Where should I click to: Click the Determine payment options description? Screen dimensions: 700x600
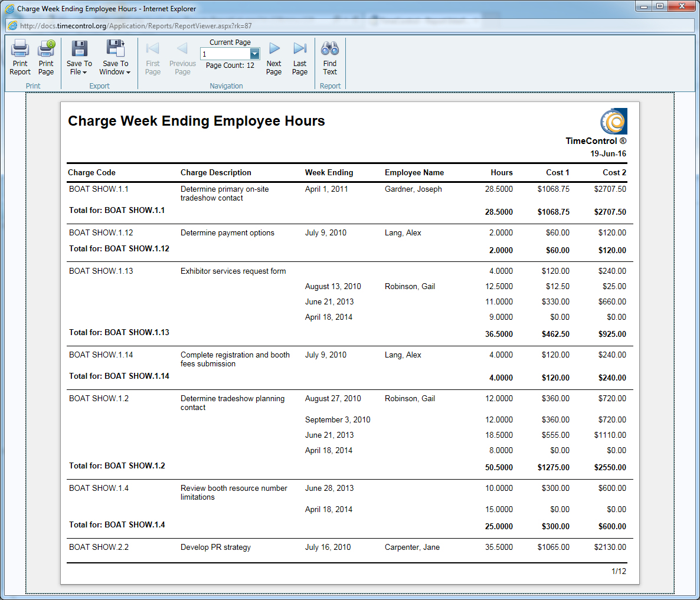click(227, 233)
